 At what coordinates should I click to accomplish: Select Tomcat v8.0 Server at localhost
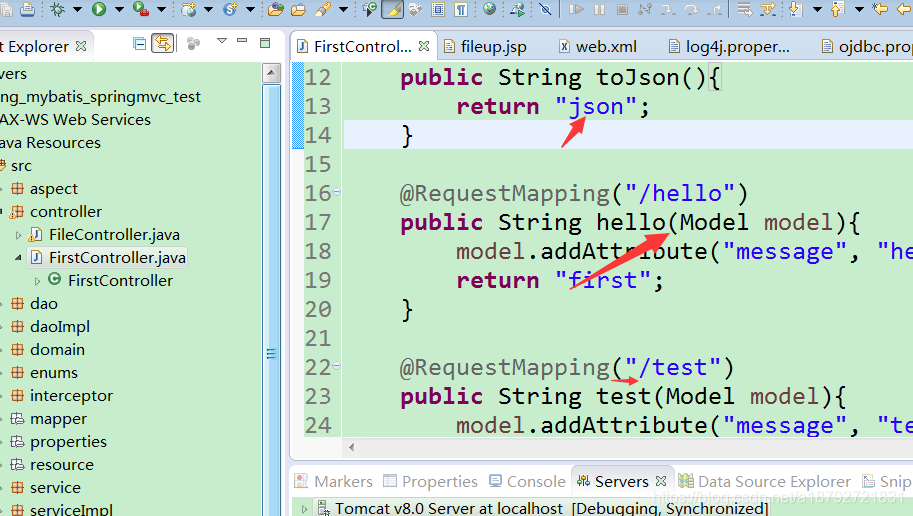[543, 509]
